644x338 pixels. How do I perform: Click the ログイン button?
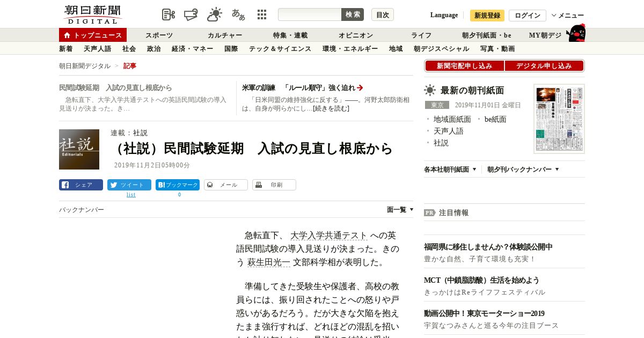528,15
